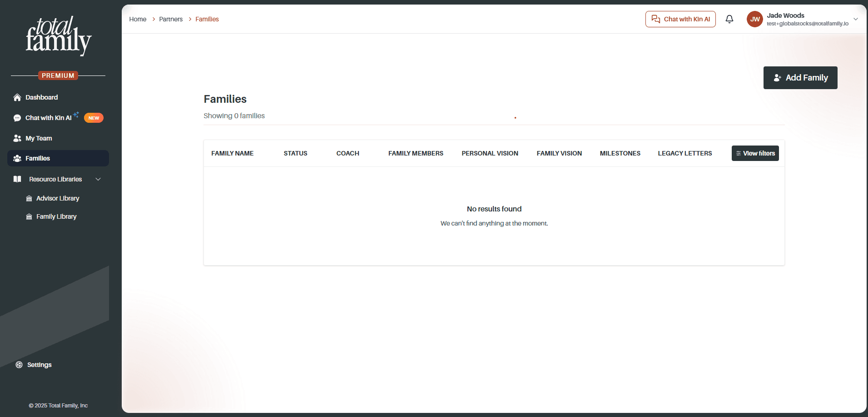
Task: Open notifications bell
Action: pos(729,19)
